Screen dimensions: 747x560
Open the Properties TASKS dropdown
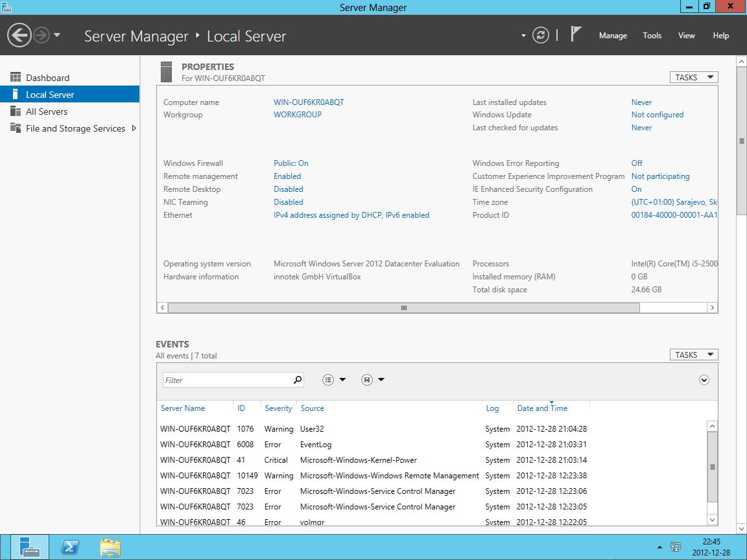point(694,77)
